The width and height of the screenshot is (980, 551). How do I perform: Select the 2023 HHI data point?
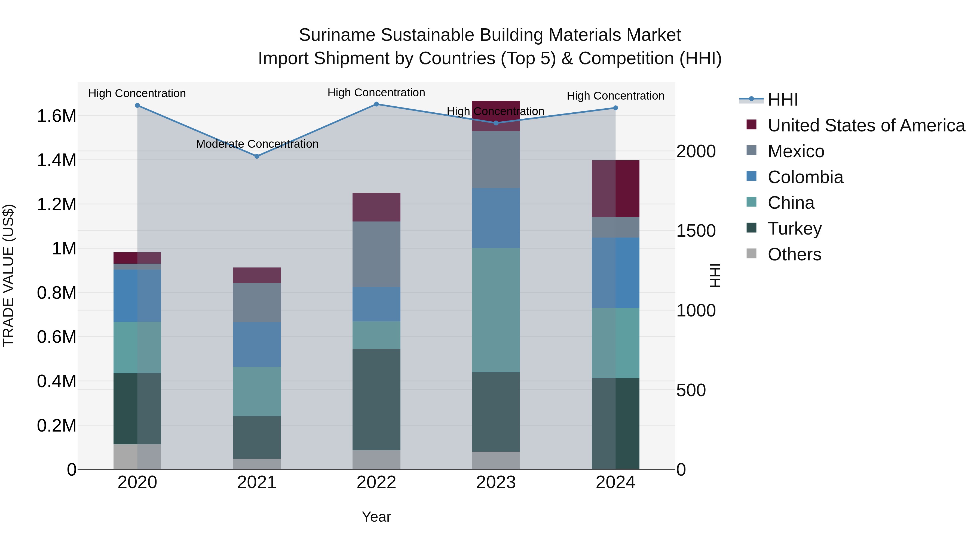pos(496,123)
